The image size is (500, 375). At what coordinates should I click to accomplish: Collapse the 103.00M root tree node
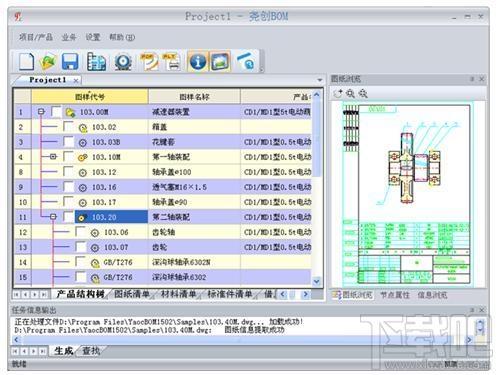[41, 112]
